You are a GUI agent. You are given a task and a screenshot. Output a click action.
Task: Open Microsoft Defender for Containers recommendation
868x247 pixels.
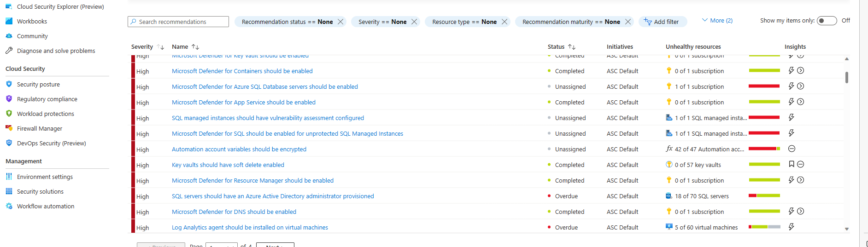coord(242,71)
